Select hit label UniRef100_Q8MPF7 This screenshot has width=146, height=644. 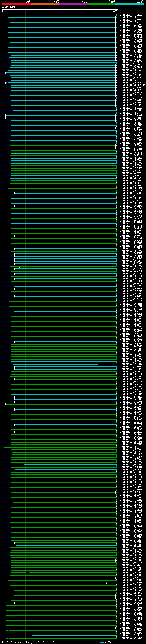(131, 492)
